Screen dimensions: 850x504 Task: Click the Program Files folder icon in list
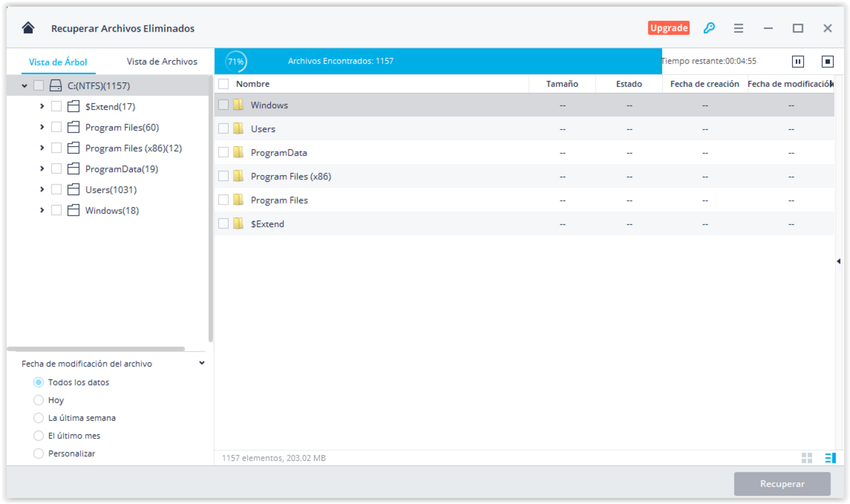(238, 200)
